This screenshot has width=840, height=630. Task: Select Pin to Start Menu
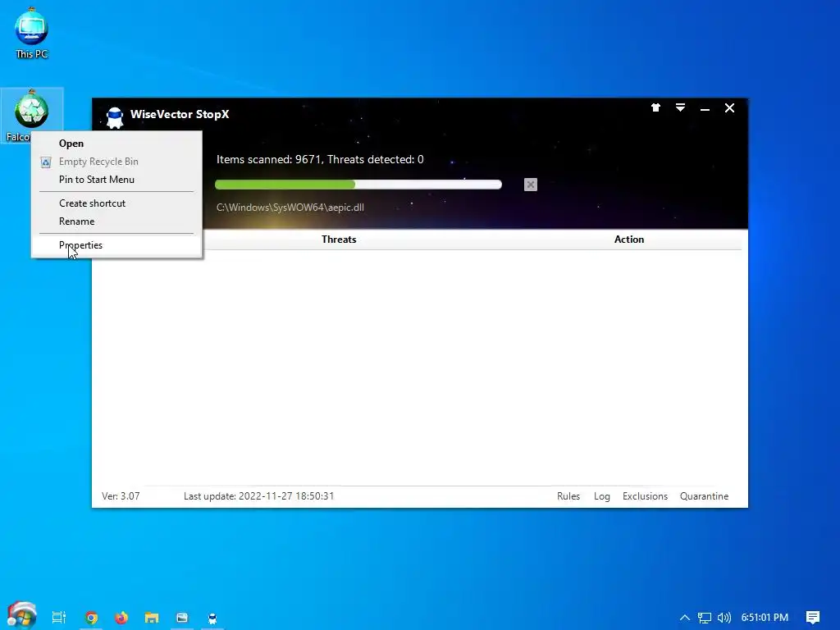click(116, 180)
